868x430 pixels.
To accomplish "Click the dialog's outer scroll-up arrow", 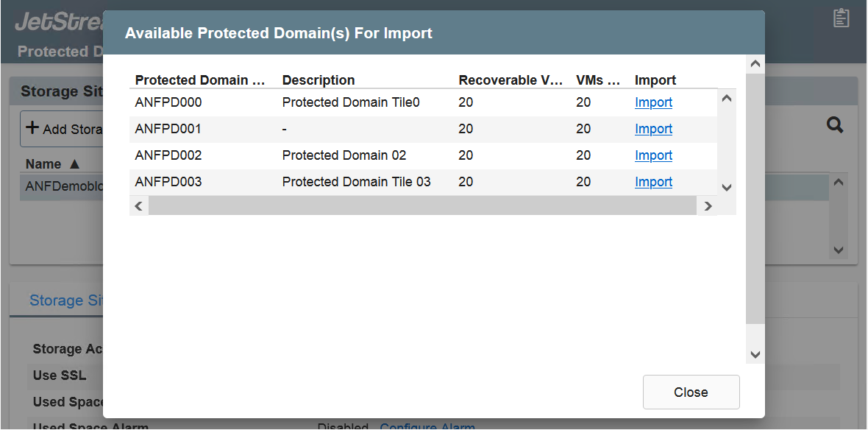I will click(x=755, y=65).
